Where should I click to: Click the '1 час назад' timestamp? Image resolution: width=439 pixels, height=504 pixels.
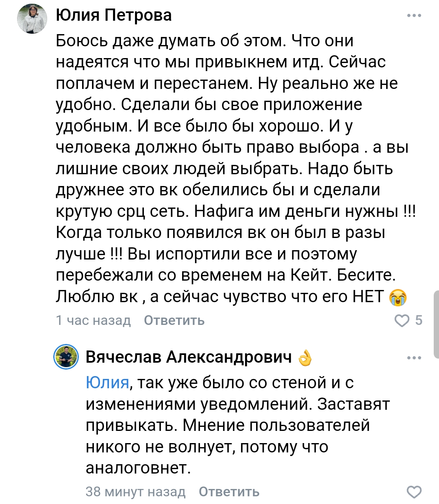tap(93, 320)
